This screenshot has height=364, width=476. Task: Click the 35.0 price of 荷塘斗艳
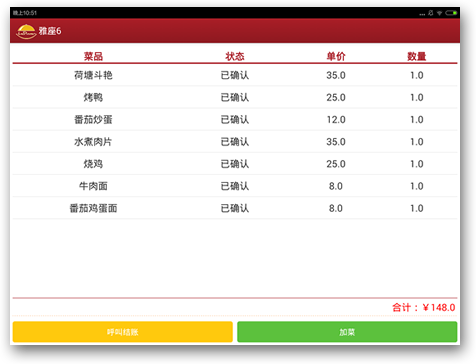pos(336,75)
